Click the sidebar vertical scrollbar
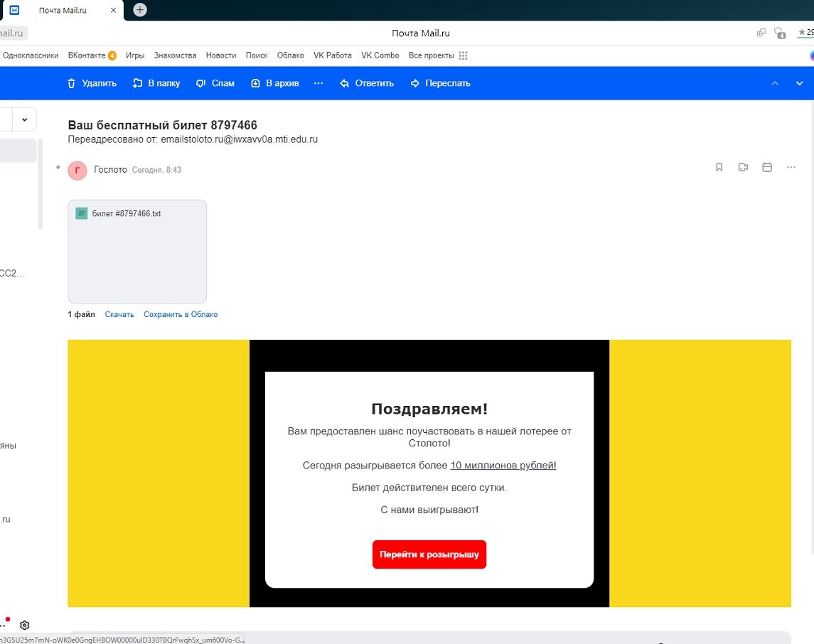This screenshot has width=814, height=644. (x=40, y=184)
